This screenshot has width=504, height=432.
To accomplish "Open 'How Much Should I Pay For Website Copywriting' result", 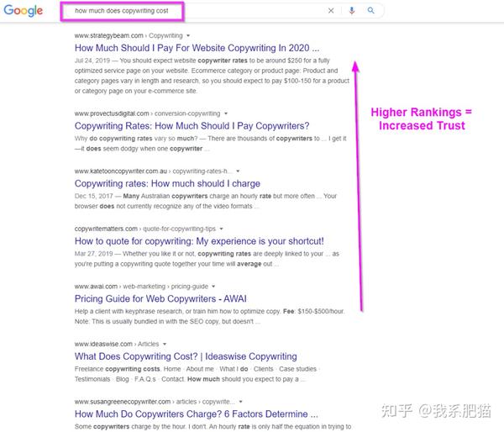I will (197, 48).
